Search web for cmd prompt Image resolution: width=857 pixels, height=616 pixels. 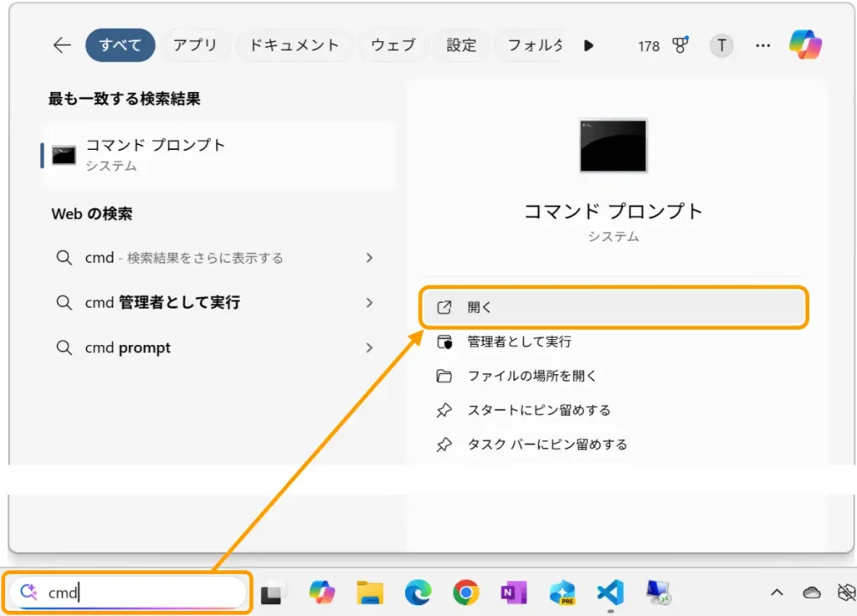(x=127, y=347)
